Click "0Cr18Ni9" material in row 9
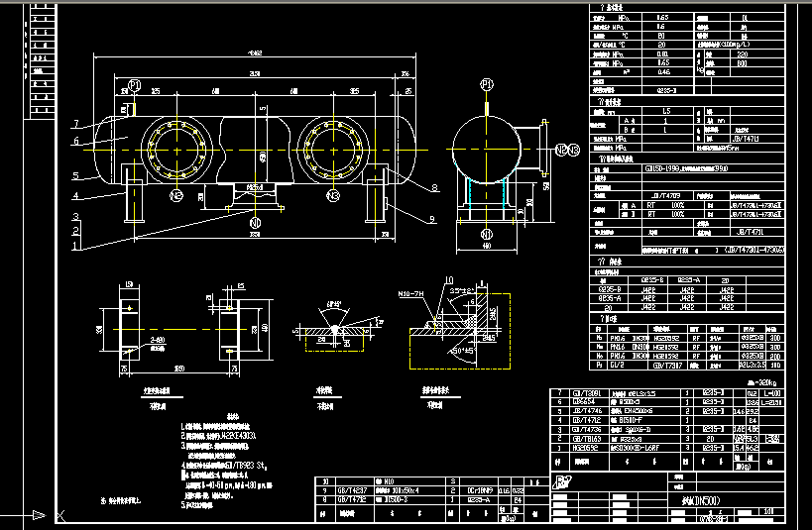Viewport: 812px width, 530px height. (x=478, y=491)
